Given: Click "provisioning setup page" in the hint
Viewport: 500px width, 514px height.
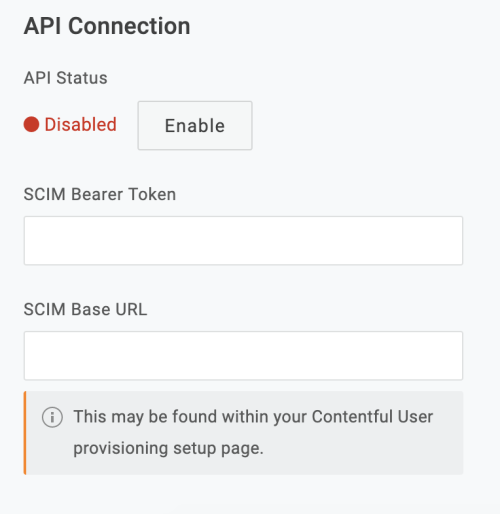Looking at the screenshot, I should tap(168, 448).
